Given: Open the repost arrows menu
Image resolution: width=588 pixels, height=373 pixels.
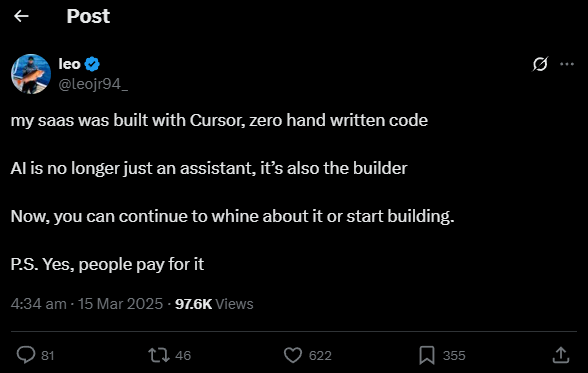Looking at the screenshot, I should tap(159, 355).
